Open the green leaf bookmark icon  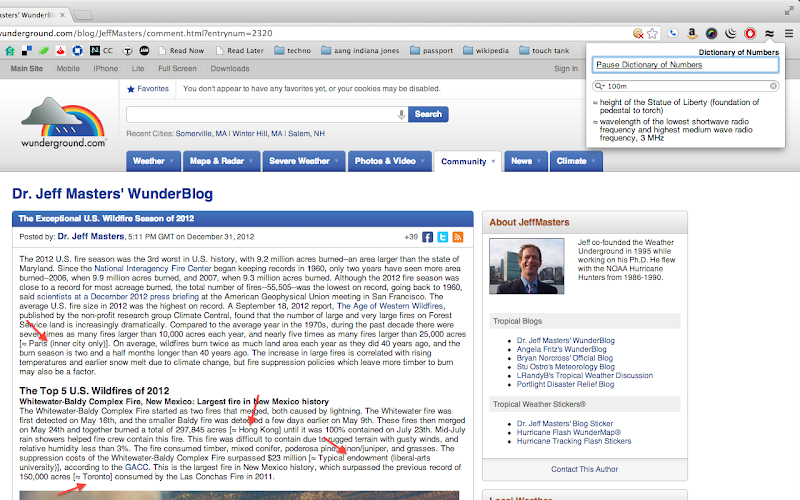(x=43, y=51)
